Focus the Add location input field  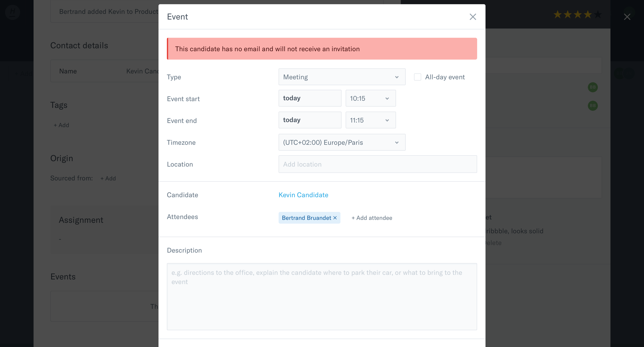click(x=378, y=164)
